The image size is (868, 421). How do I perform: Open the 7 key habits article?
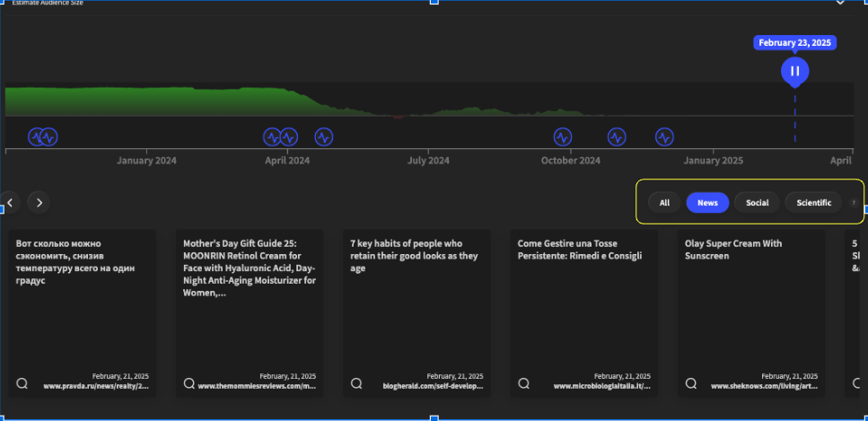(414, 255)
